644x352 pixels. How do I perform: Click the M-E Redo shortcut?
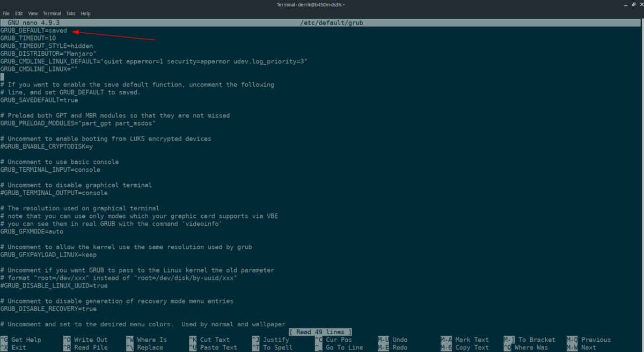coord(392,348)
